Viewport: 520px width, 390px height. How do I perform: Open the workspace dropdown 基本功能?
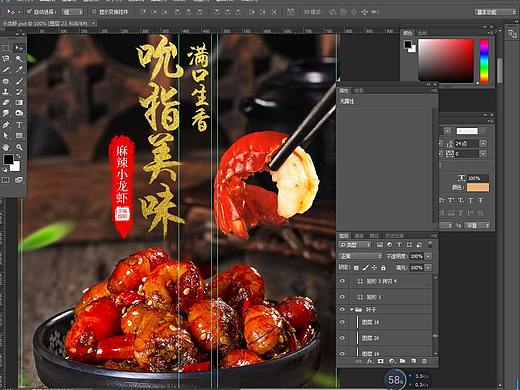(496, 12)
